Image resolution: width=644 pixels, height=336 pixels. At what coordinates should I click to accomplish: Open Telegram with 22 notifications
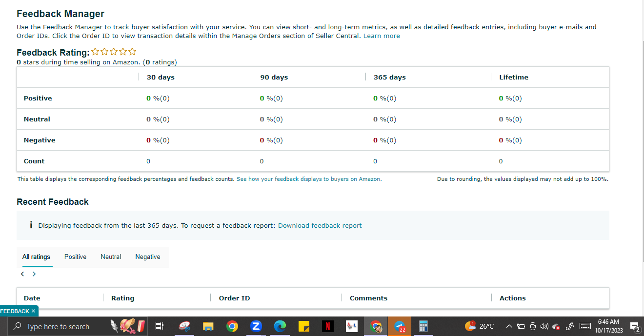400,326
